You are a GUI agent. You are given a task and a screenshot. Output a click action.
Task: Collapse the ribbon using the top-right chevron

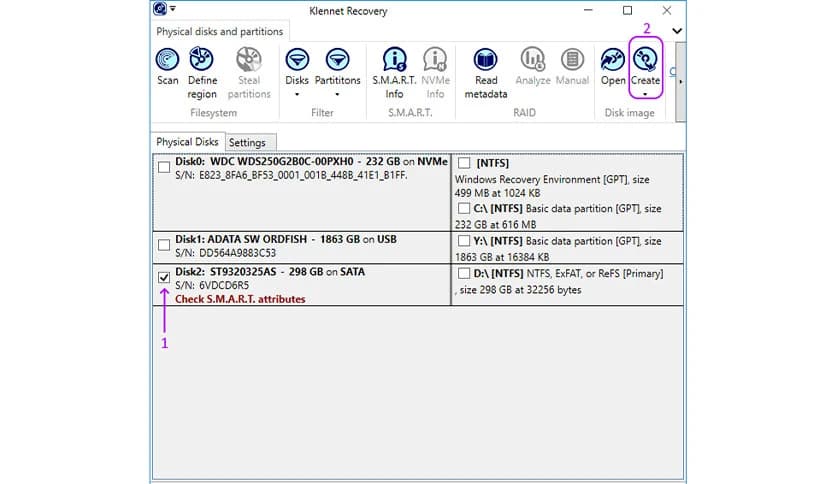pyautogui.click(x=677, y=31)
